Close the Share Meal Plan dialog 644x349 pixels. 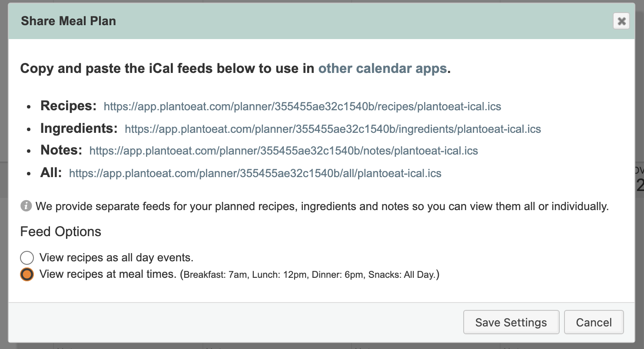[x=621, y=21]
